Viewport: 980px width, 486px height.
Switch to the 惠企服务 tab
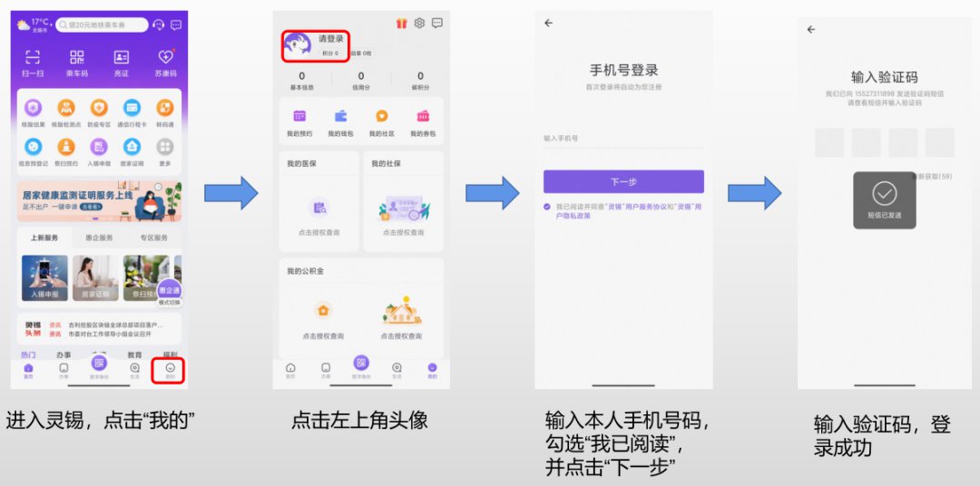click(x=98, y=238)
